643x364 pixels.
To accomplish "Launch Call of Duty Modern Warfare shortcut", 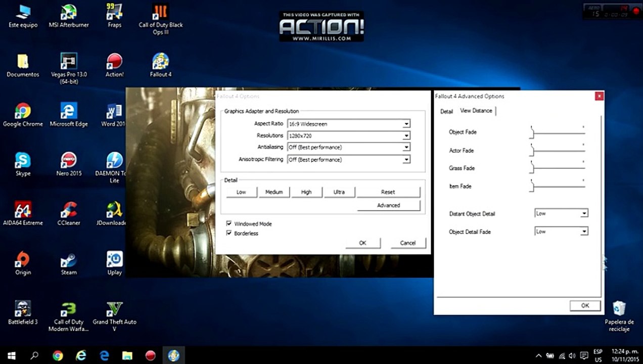I will 69,316.
